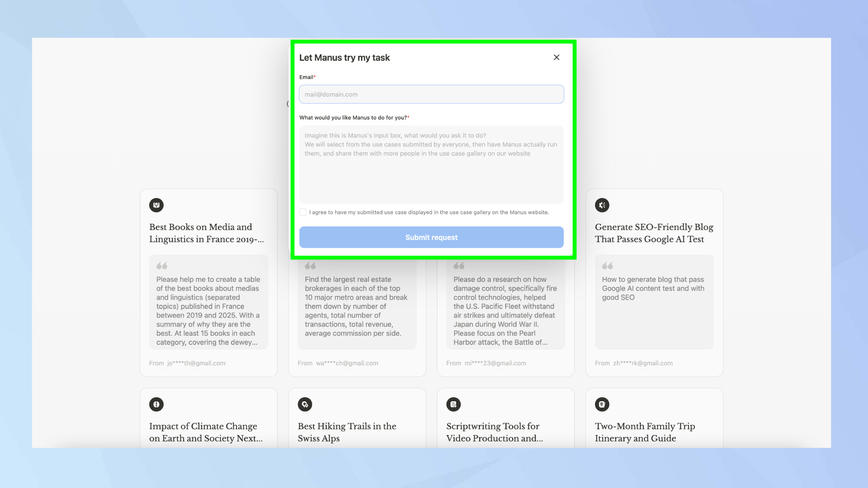
Task: Click the Pacific Fleet damage control quote
Action: (x=505, y=311)
